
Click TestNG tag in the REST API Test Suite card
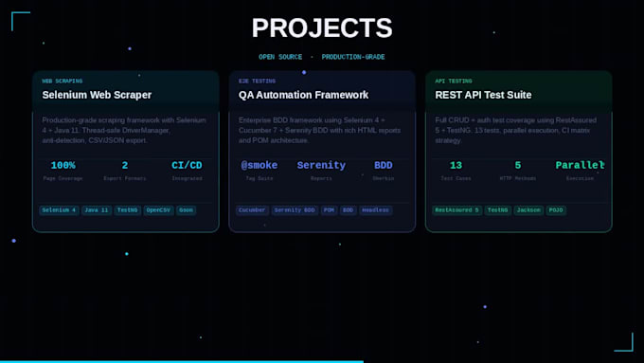tap(498, 210)
